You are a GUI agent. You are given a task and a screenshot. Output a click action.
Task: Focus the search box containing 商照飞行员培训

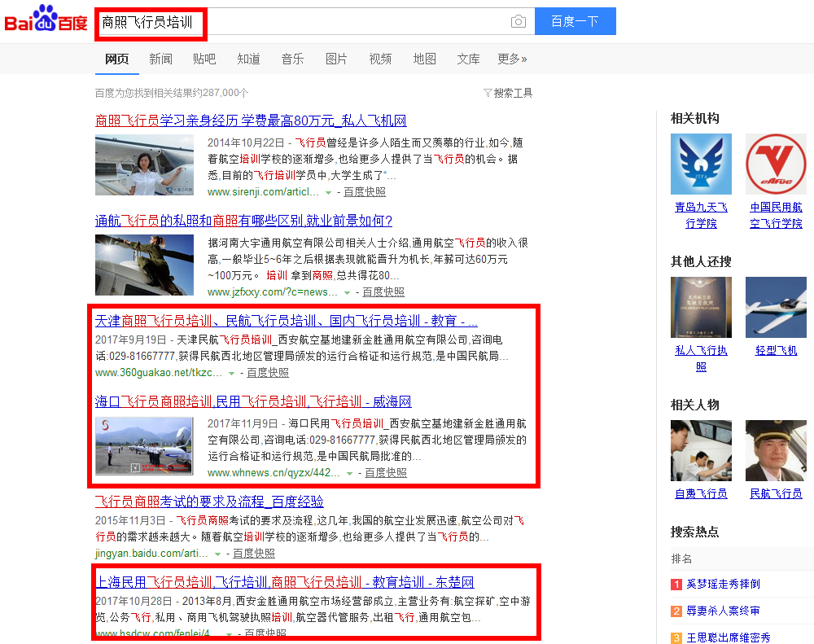point(314,21)
